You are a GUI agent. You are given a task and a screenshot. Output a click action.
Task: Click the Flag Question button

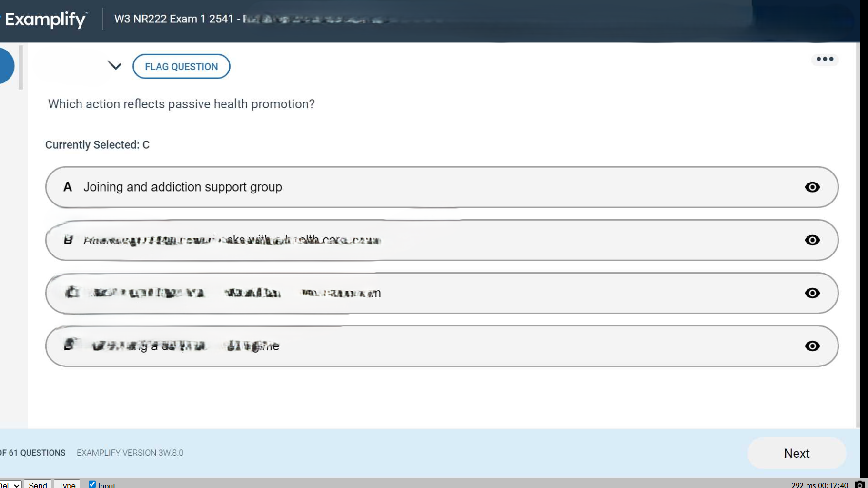pyautogui.click(x=181, y=67)
